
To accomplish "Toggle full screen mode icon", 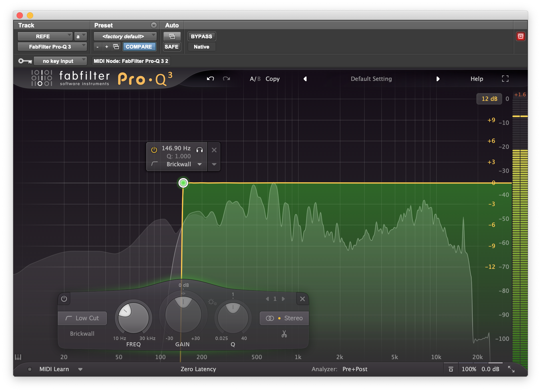I will [x=505, y=79].
